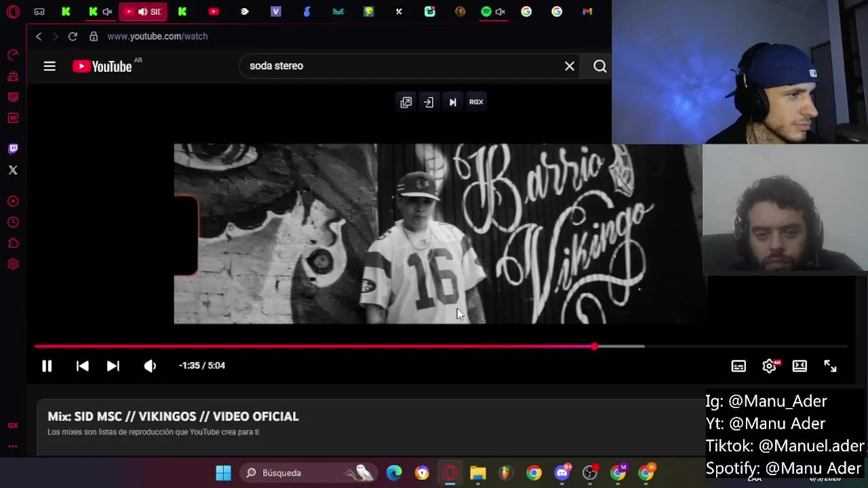The image size is (868, 488).
Task: Go back using the browser back arrow
Action: pos(39,37)
